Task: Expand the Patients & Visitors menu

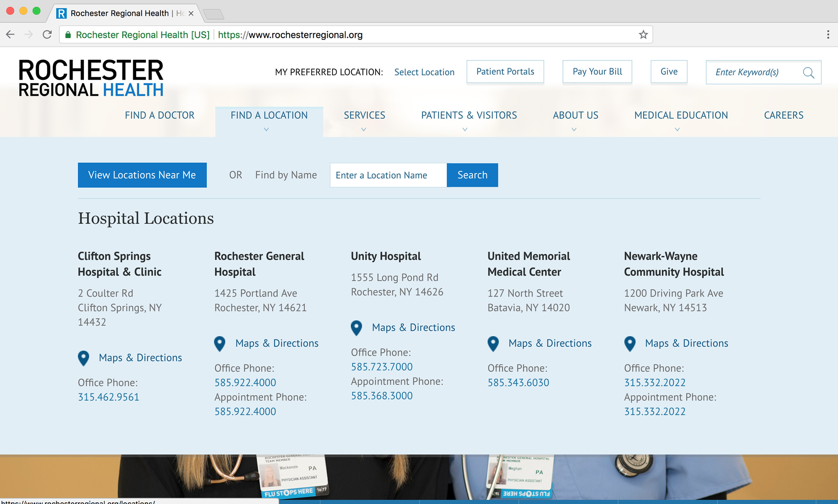Action: click(x=468, y=115)
